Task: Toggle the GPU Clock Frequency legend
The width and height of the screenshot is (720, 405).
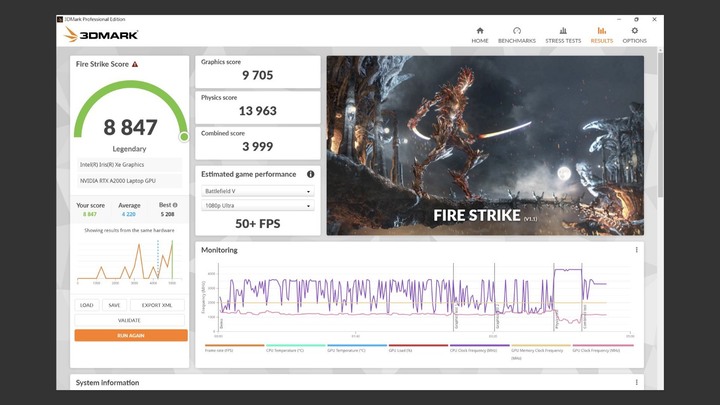Action: pyautogui.click(x=602, y=348)
